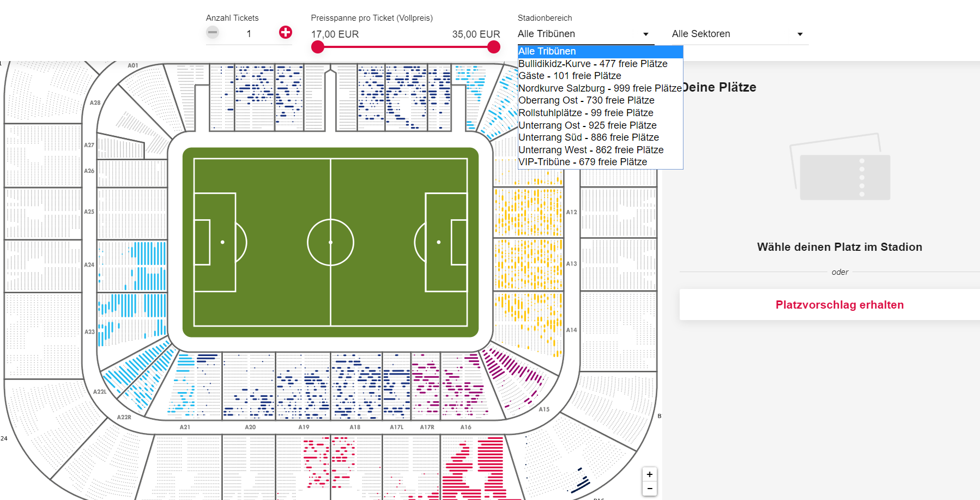Select Nordkurve Salzburg from the list
This screenshot has height=500, width=980.
coord(600,88)
